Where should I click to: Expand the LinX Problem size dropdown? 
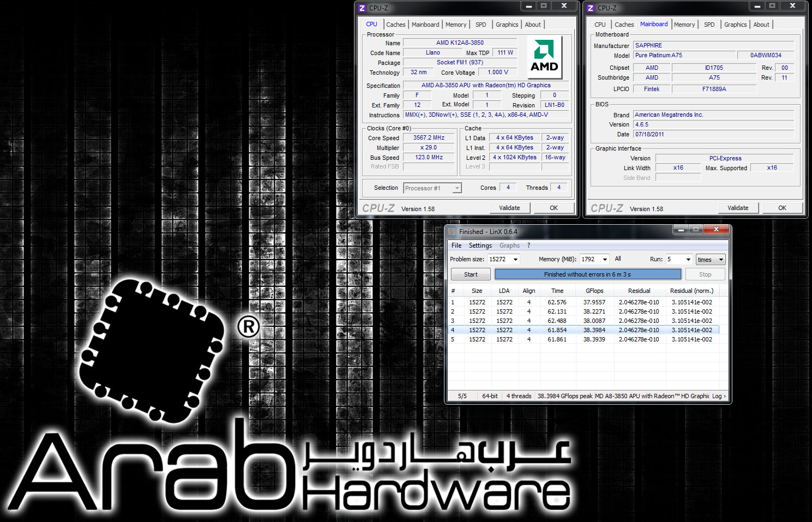[x=515, y=260]
